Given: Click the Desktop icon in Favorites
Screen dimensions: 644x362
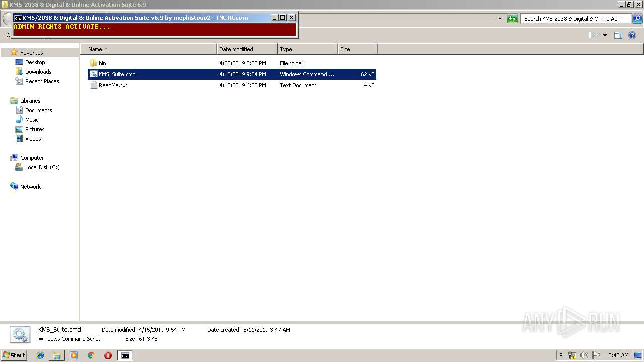Looking at the screenshot, I should pyautogui.click(x=19, y=62).
